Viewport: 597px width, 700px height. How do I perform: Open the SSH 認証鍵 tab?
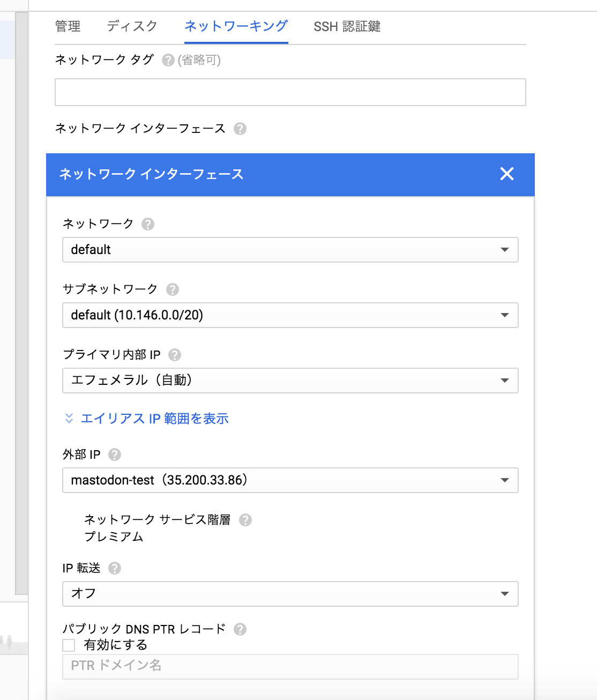coord(347,26)
